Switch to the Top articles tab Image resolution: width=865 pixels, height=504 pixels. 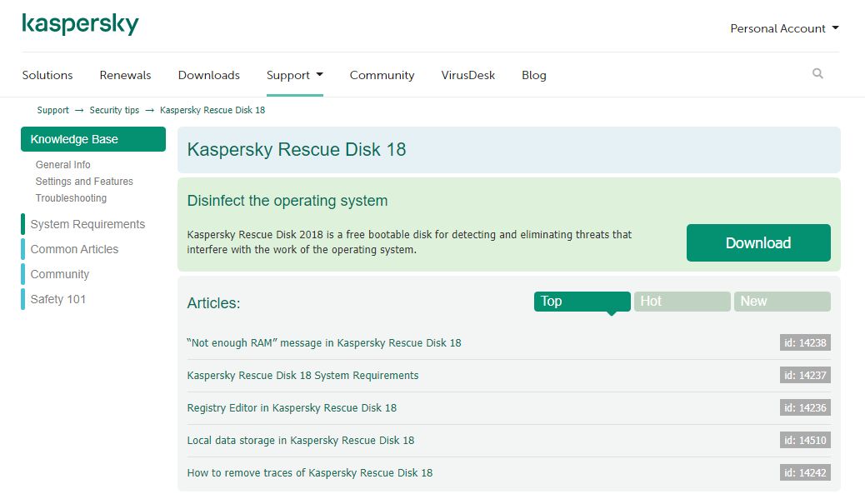(x=582, y=301)
